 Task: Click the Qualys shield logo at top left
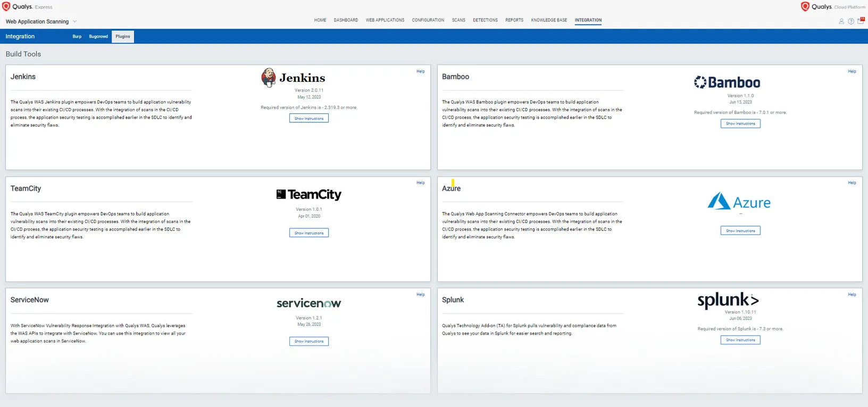[6, 6]
